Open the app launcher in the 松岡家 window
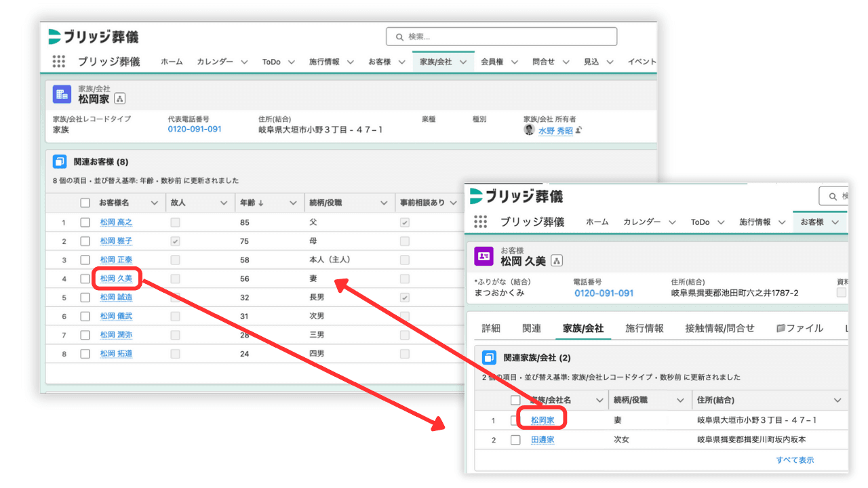This screenshot has width=868, height=488. 59,62
